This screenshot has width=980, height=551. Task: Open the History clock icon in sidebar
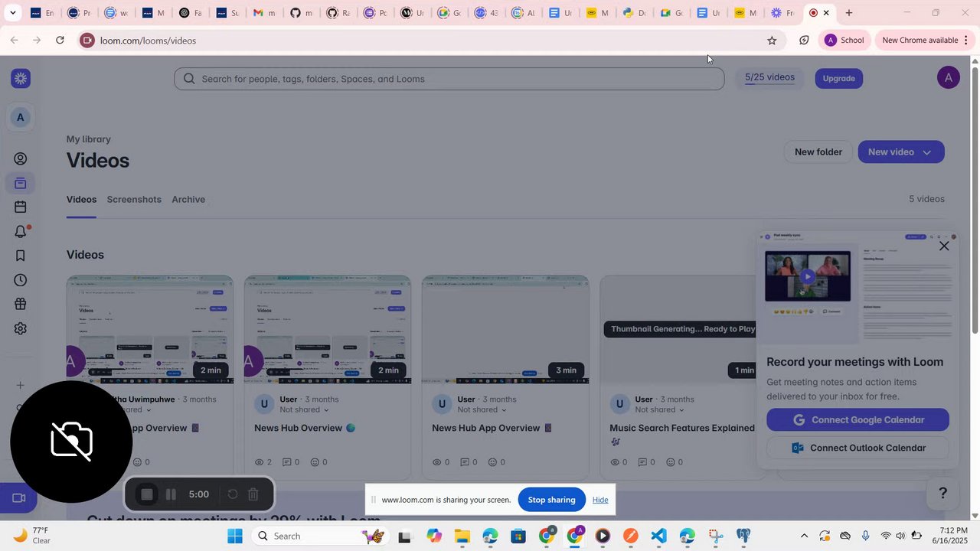pyautogui.click(x=21, y=280)
